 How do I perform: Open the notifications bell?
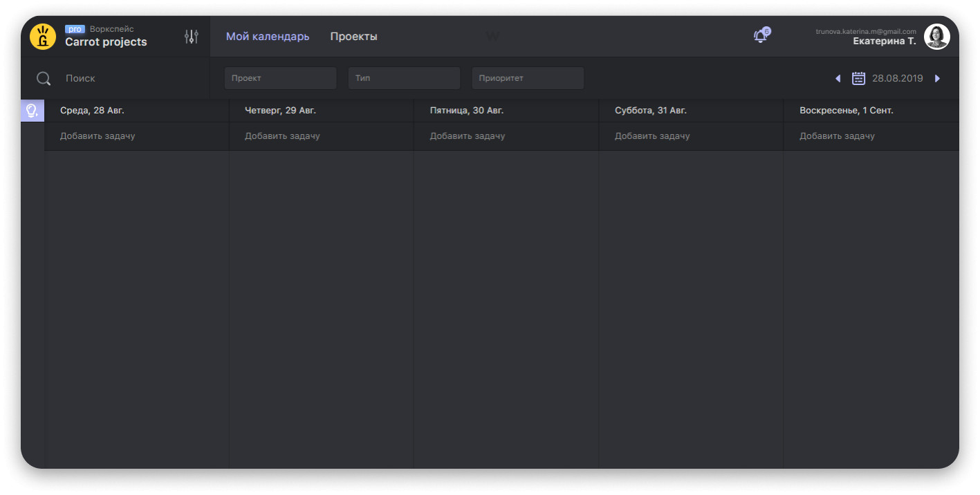761,36
